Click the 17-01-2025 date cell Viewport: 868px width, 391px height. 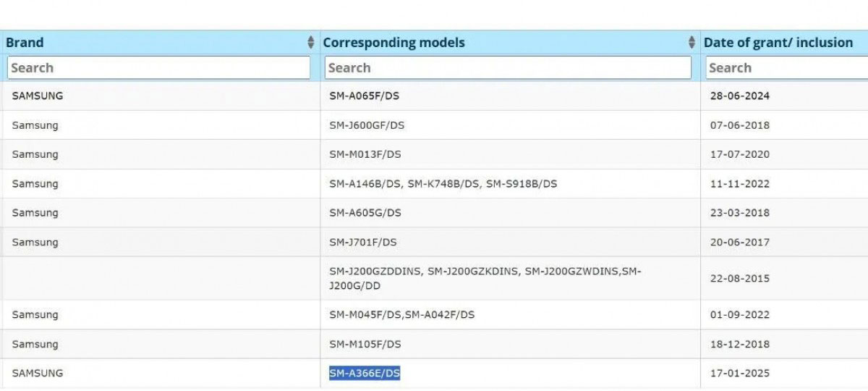(739, 374)
